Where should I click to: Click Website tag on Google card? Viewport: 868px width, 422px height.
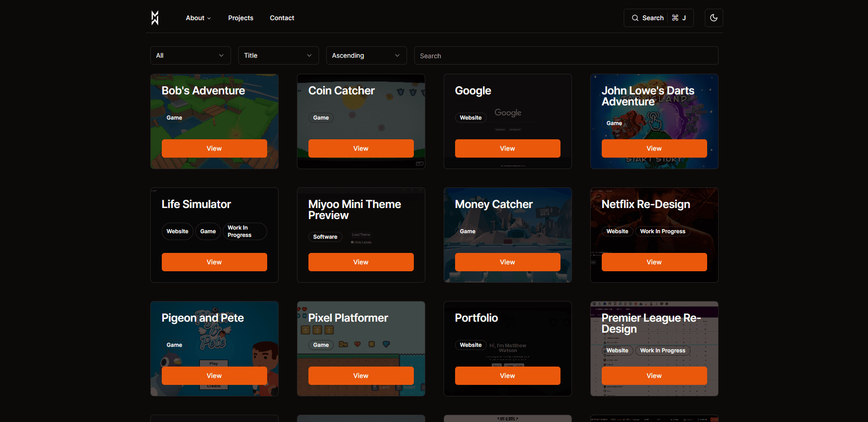click(x=471, y=118)
